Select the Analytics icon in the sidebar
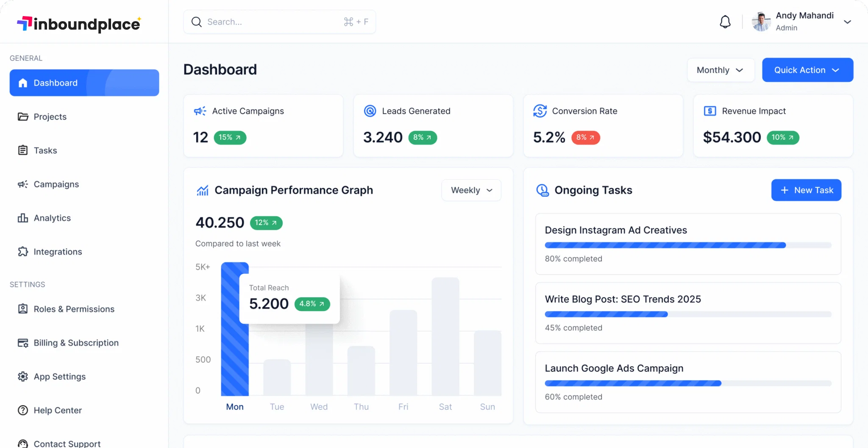Viewport: 868px width, 448px height. (x=23, y=218)
